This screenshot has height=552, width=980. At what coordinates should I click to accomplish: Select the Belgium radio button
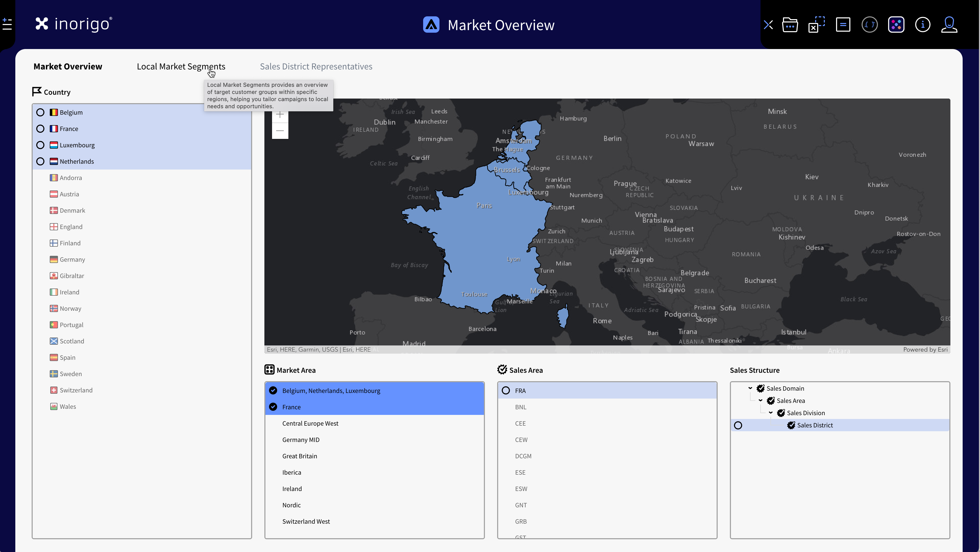tap(40, 112)
